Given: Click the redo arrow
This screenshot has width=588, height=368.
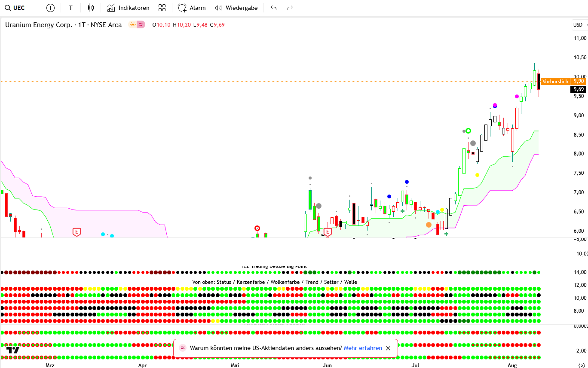Looking at the screenshot, I should (290, 8).
